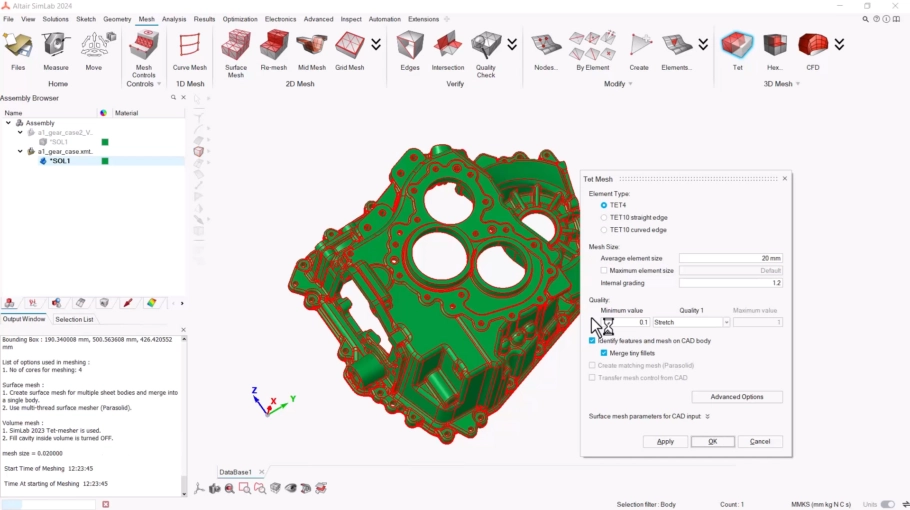Open the Hex mesh tool
This screenshot has width=910, height=510.
(x=775, y=51)
